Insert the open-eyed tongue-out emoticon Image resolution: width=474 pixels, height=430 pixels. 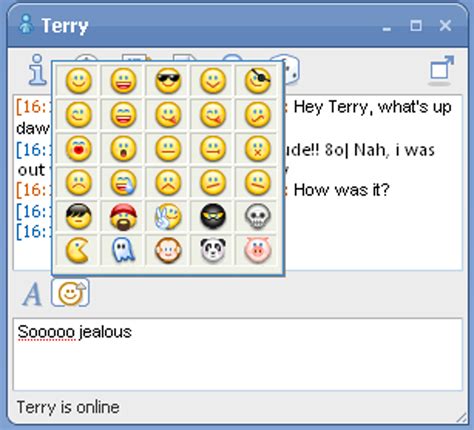(x=168, y=115)
